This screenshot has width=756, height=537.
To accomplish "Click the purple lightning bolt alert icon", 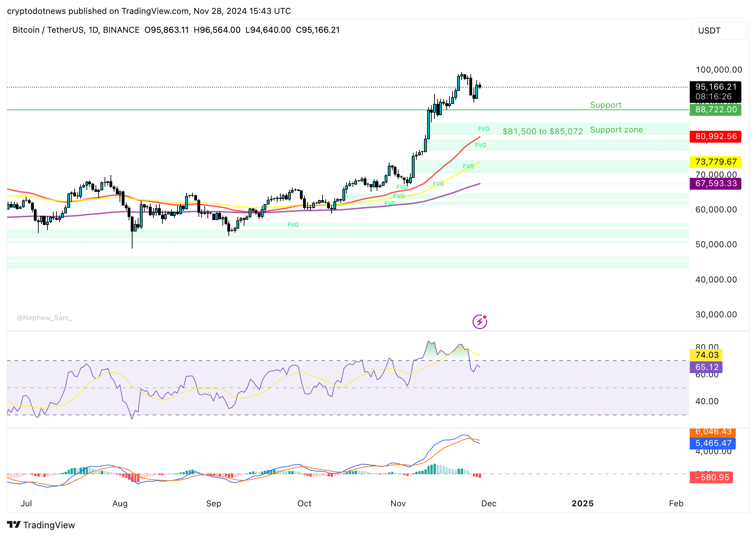I will (x=480, y=322).
